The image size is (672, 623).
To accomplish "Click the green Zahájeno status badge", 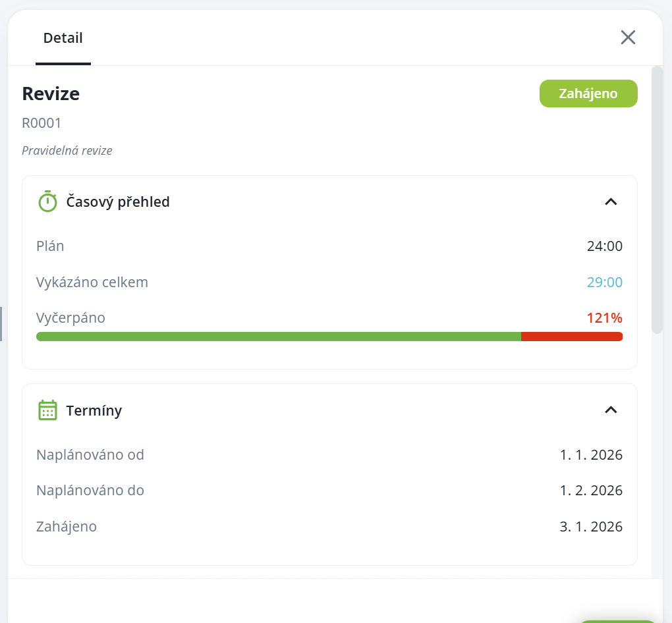I will pos(588,94).
